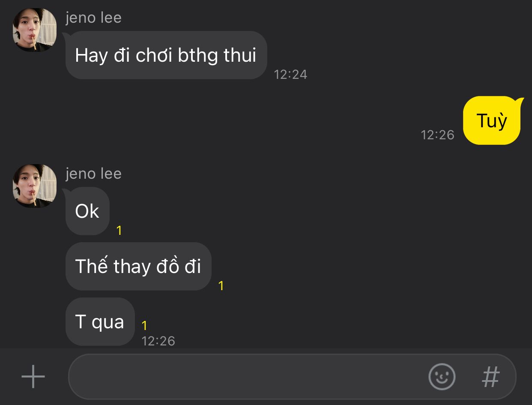Select the "Hay đi chơi bthg thui" message

pyautogui.click(x=166, y=55)
